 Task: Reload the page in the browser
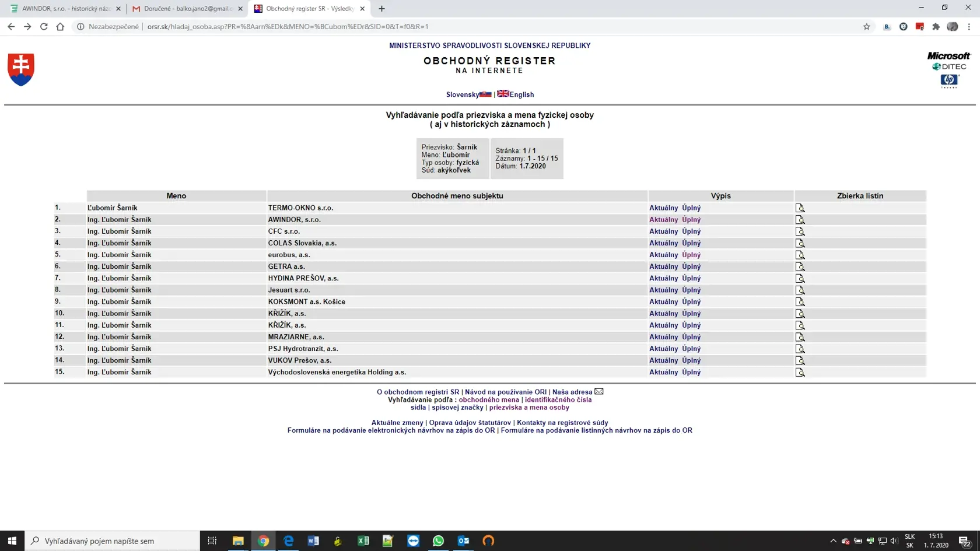click(44, 26)
